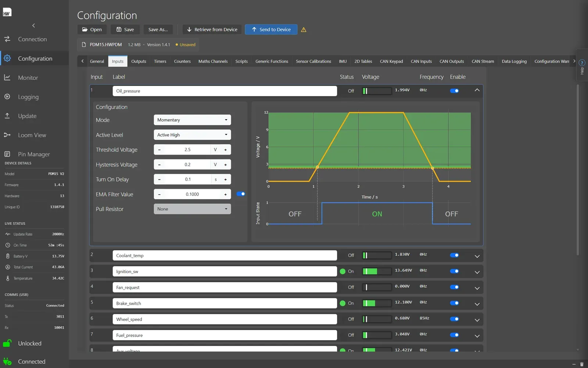Open the CAN Keypad tab

click(391, 61)
